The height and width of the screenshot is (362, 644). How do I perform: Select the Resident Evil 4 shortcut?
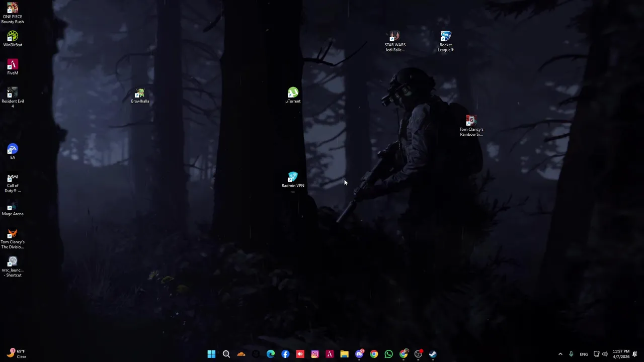[13, 98]
